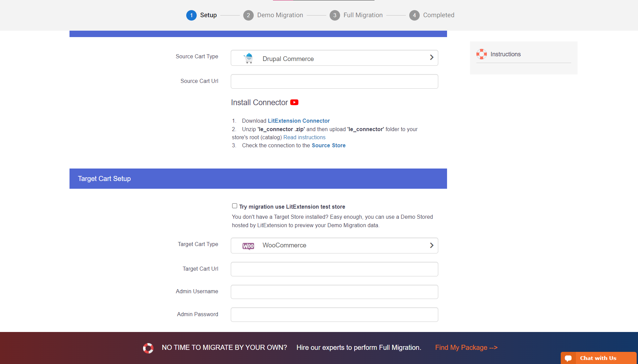The image size is (638, 364).
Task: Click the Source Store link
Action: 329,145
